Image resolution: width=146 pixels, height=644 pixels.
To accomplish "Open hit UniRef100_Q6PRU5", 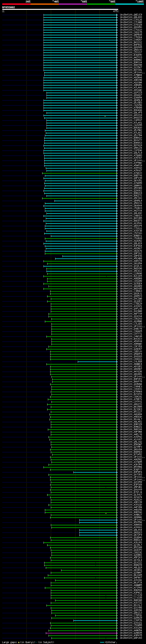I will (x=131, y=35).
